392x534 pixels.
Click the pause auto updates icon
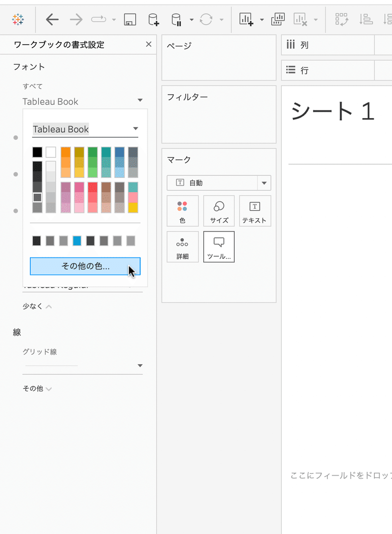tap(176, 20)
